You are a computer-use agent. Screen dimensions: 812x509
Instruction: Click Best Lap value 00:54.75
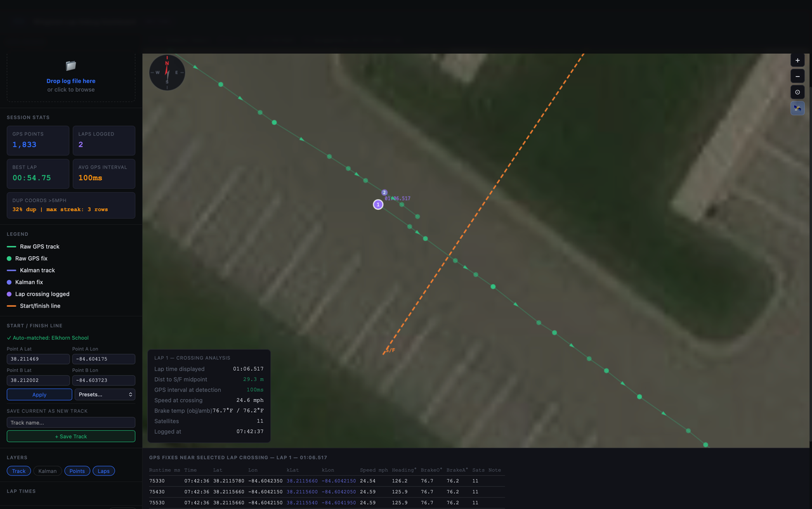tap(32, 178)
